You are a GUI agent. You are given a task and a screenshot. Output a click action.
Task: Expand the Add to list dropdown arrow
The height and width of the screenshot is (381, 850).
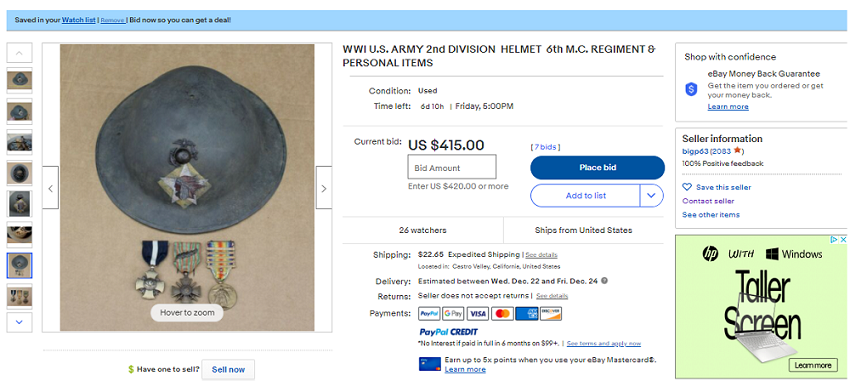point(652,196)
